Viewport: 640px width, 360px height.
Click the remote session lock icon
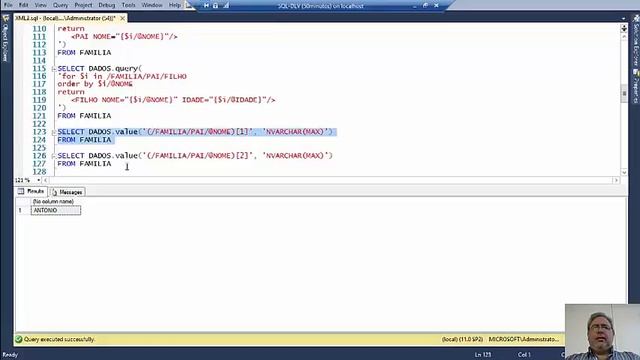pyautogui.click(x=216, y=6)
